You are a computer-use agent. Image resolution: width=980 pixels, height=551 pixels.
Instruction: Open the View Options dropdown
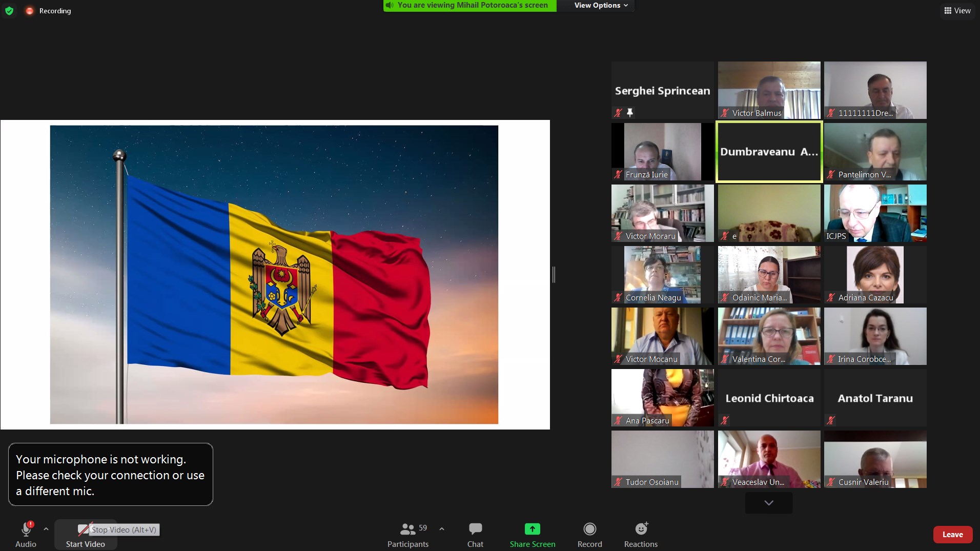pyautogui.click(x=601, y=6)
